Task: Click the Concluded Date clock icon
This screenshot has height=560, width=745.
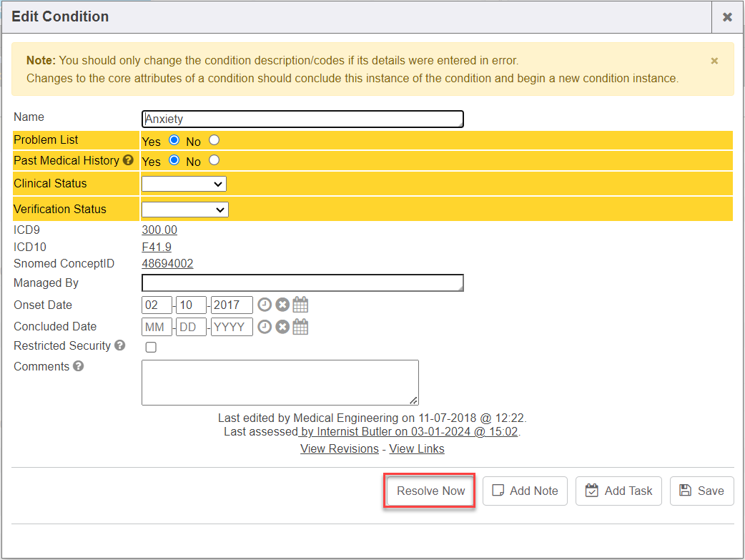Action: (265, 327)
